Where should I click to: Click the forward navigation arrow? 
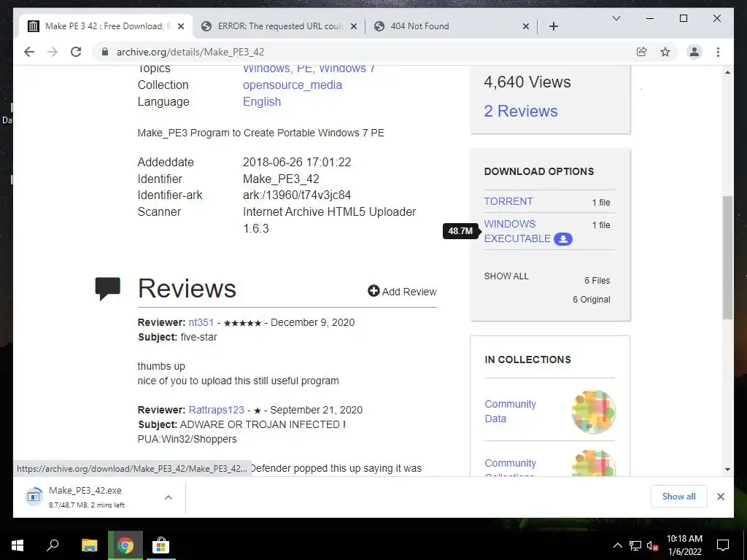click(53, 52)
